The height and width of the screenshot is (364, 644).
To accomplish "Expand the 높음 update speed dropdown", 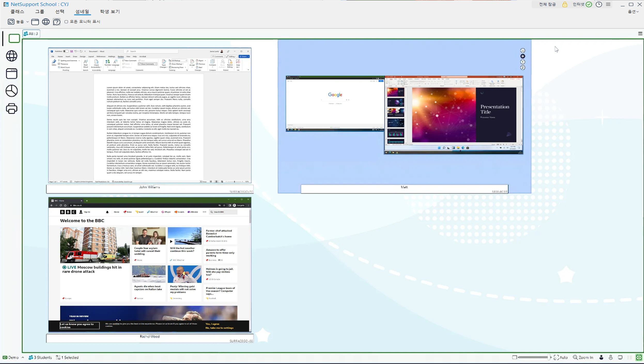I will click(27, 22).
